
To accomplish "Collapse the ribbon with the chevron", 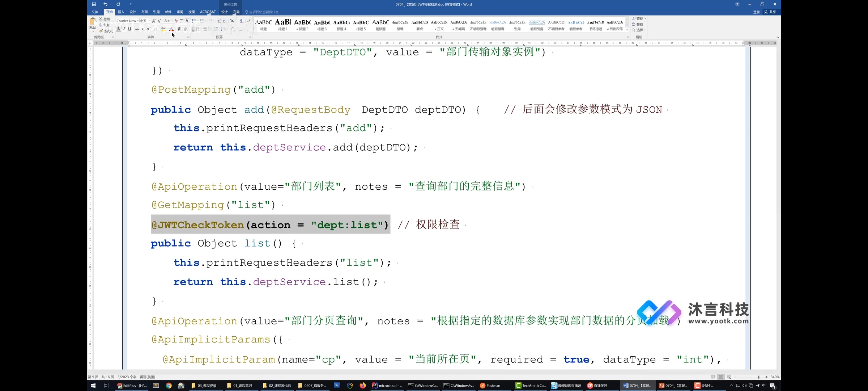I will pyautogui.click(x=778, y=37).
